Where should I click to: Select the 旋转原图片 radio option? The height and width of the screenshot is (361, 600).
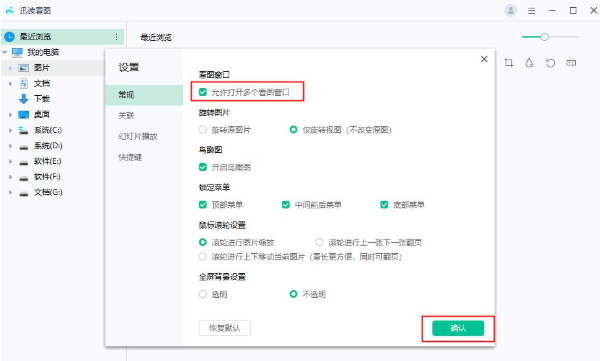pyautogui.click(x=203, y=129)
